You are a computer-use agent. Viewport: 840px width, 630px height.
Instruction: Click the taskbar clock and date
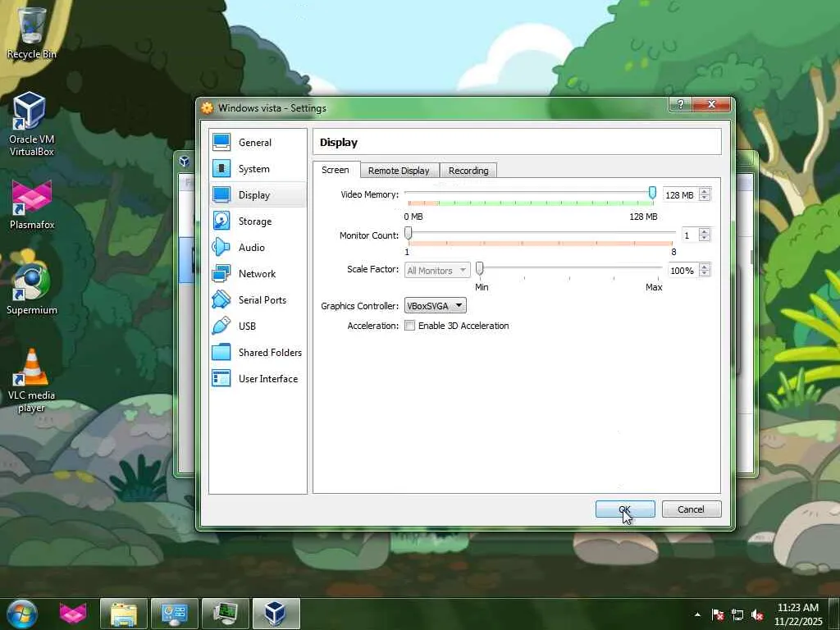pos(798,614)
